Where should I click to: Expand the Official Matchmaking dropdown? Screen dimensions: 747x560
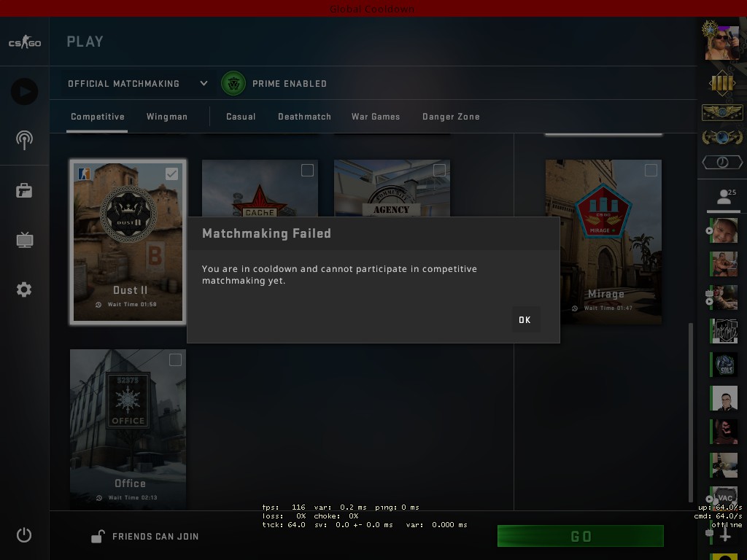(x=137, y=84)
